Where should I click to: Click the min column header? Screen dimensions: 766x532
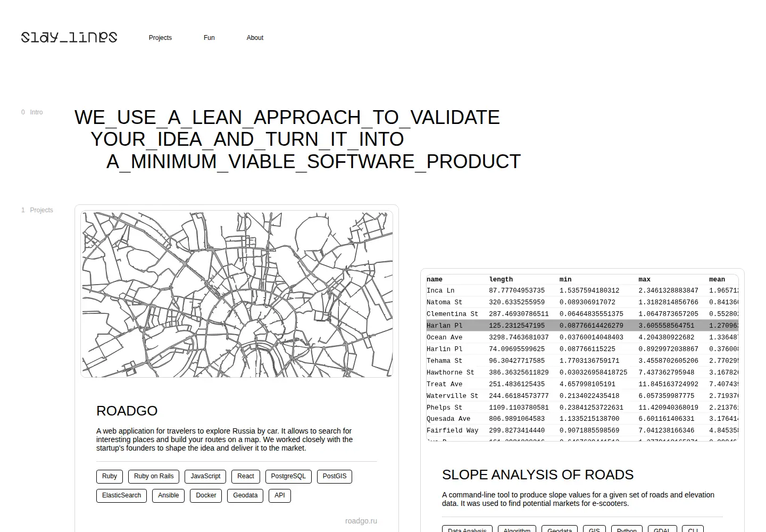click(565, 279)
